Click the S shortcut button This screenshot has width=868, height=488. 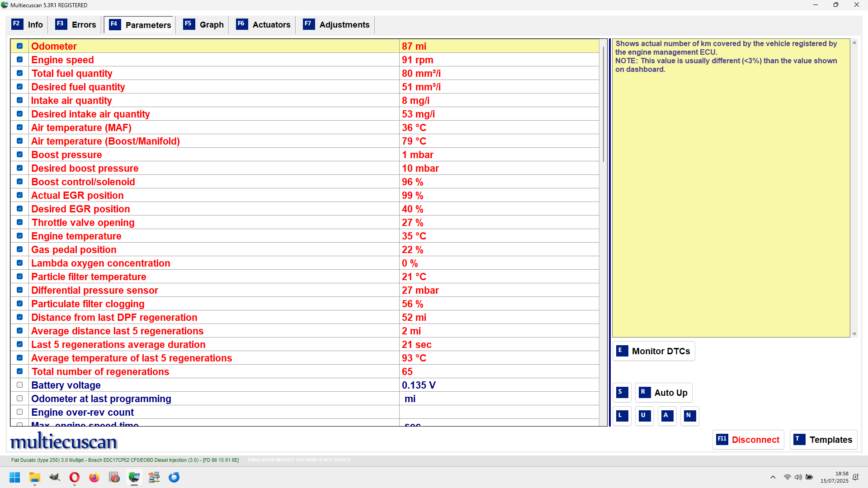(622, 392)
